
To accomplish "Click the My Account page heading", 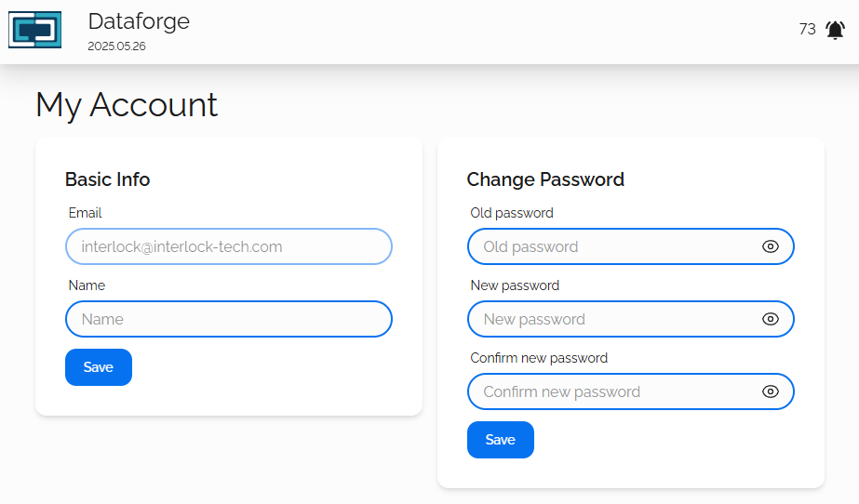I will pos(127,105).
